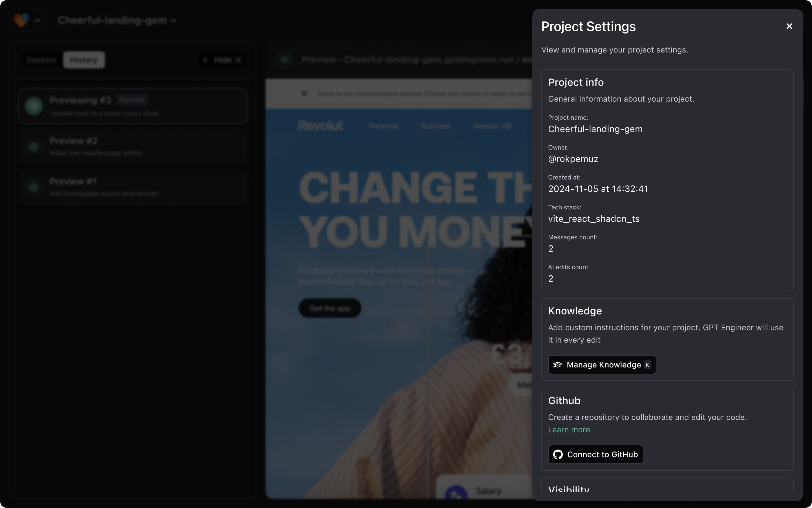Open Business in the preview navigation
The width and height of the screenshot is (812, 508).
coord(436,126)
